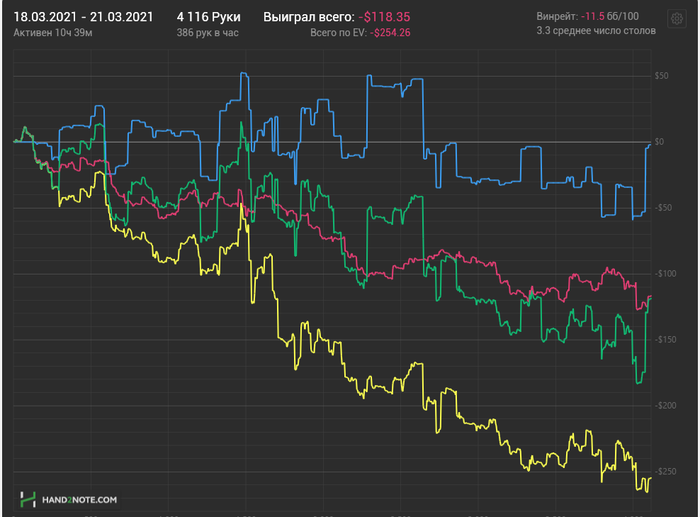Click the -$200 axis label
700x517 pixels.
click(665, 405)
